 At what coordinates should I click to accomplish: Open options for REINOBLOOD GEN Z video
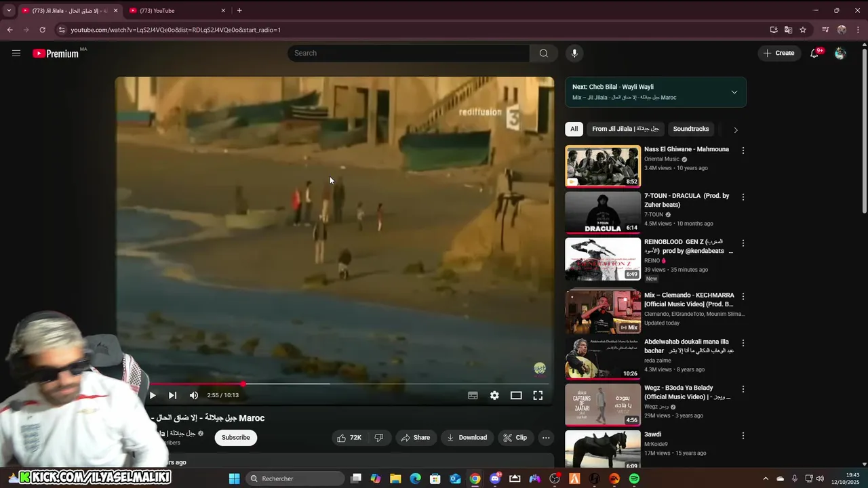[743, 243]
